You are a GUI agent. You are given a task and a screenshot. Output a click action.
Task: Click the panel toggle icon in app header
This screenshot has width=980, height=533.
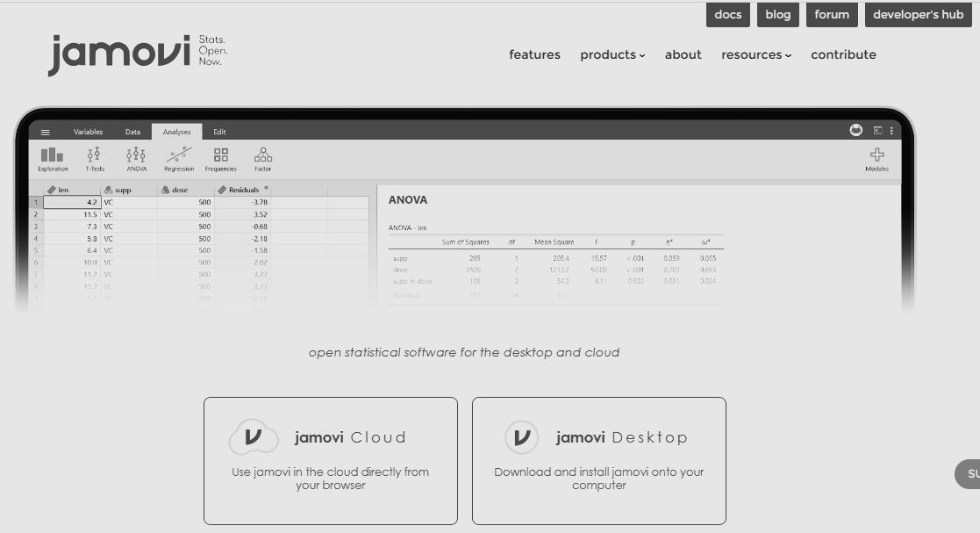(877, 130)
